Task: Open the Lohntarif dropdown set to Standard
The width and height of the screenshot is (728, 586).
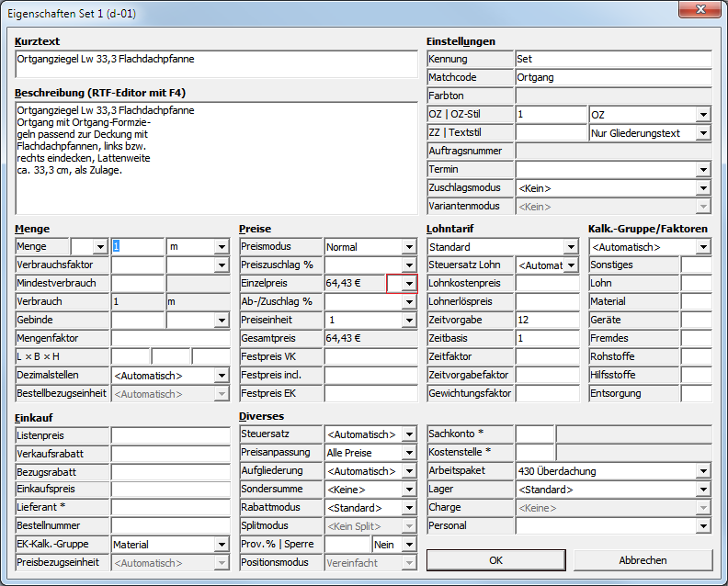Action: (571, 247)
